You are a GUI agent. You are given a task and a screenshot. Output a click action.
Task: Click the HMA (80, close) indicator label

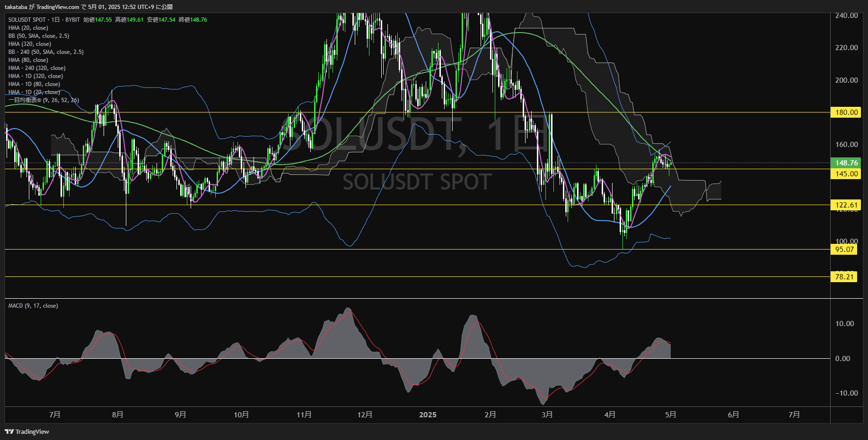(28, 60)
